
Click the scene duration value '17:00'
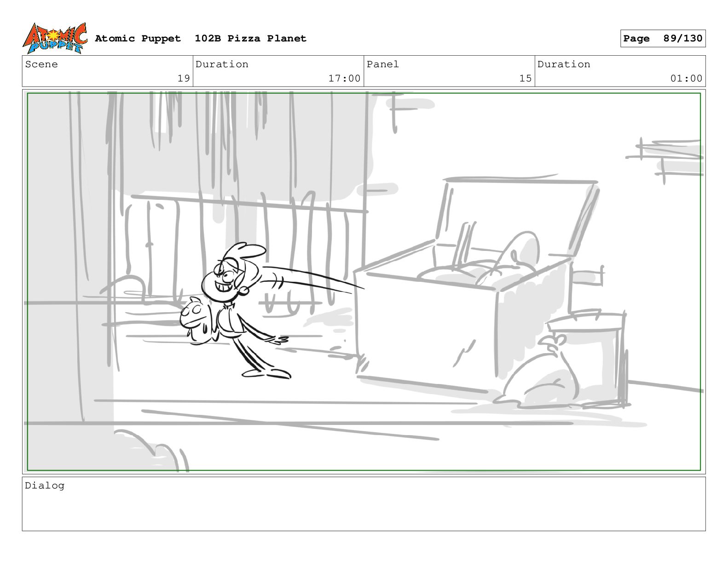344,78
